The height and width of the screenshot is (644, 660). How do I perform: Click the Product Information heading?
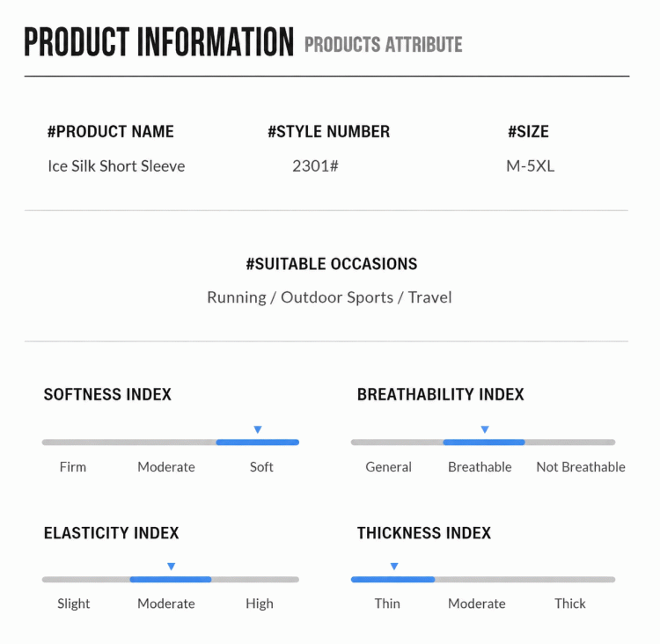(x=158, y=41)
